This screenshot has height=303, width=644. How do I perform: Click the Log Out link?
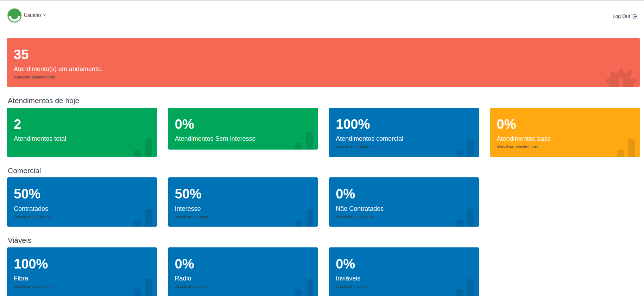[x=621, y=16]
